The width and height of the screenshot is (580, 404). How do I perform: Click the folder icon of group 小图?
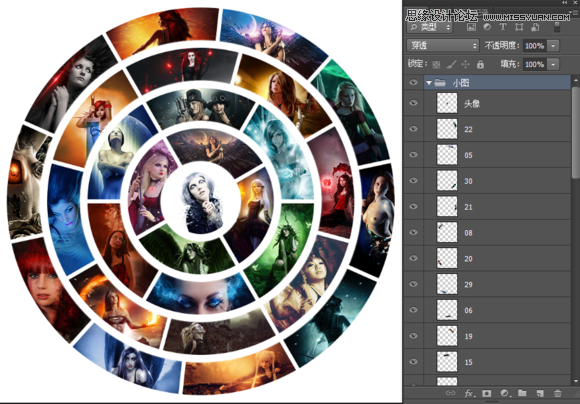440,83
